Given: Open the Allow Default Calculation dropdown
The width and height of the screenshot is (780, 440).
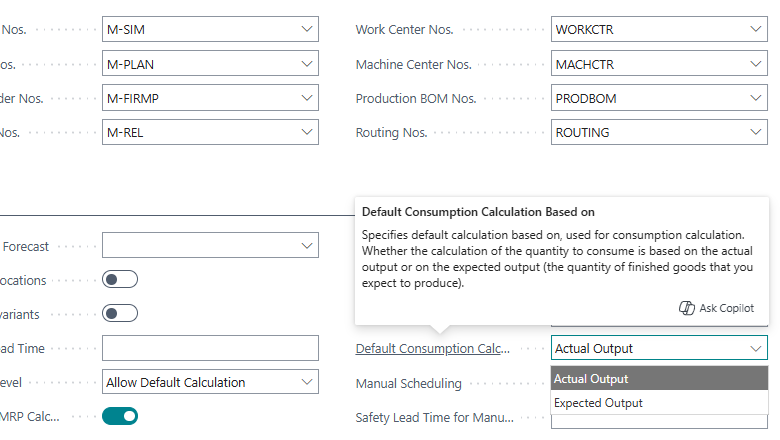Looking at the screenshot, I should pyautogui.click(x=306, y=382).
